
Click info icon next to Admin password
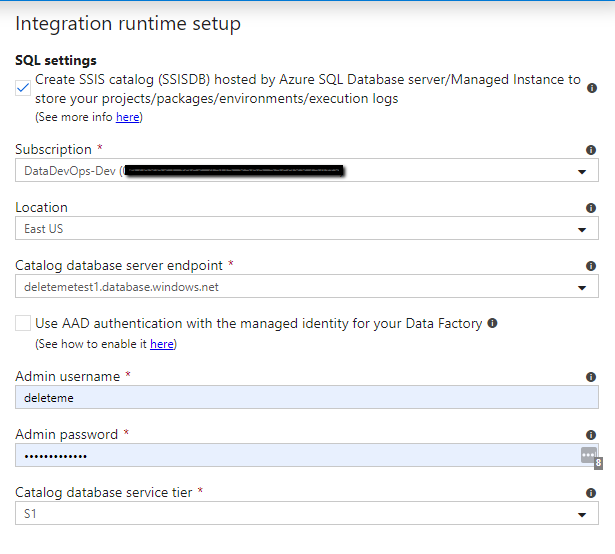point(591,435)
